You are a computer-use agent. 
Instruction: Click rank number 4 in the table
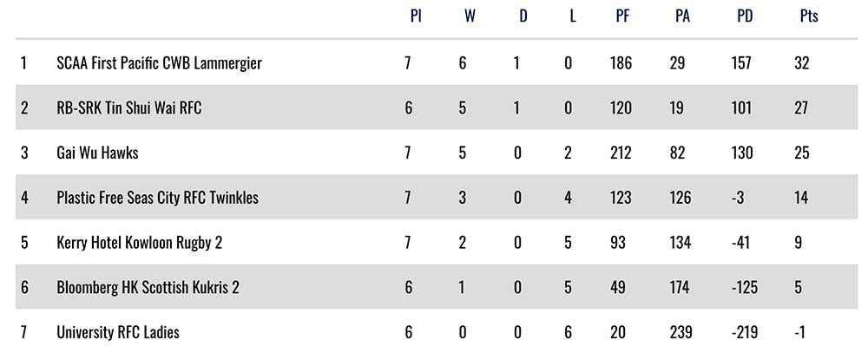pos(24,198)
